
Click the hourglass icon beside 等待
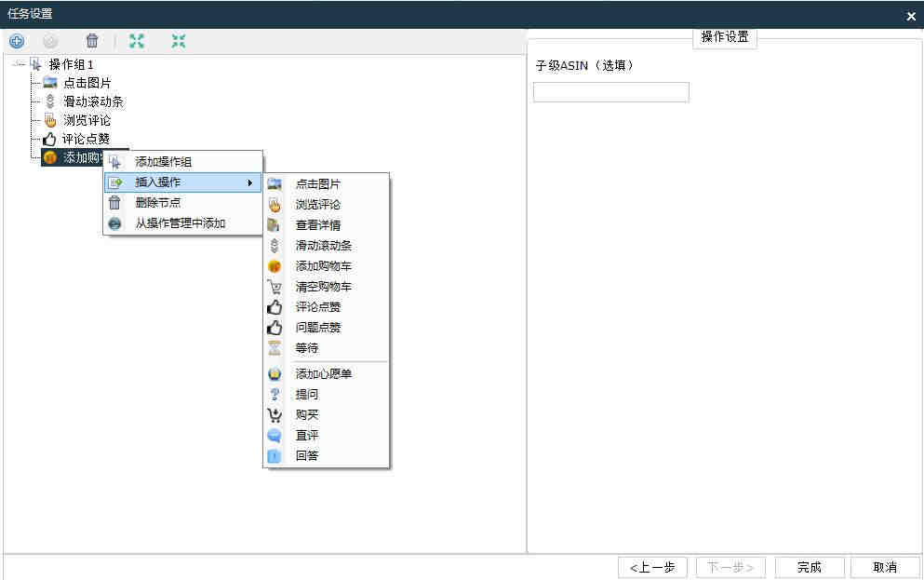click(x=275, y=348)
